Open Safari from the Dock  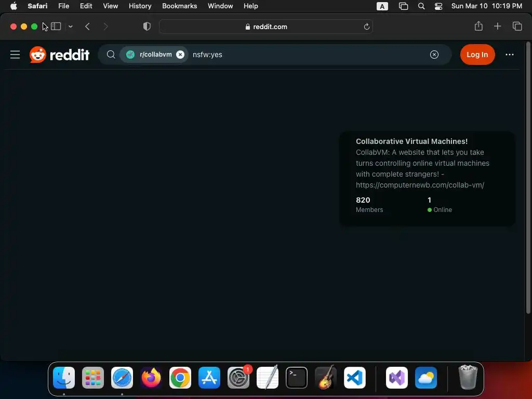122,378
